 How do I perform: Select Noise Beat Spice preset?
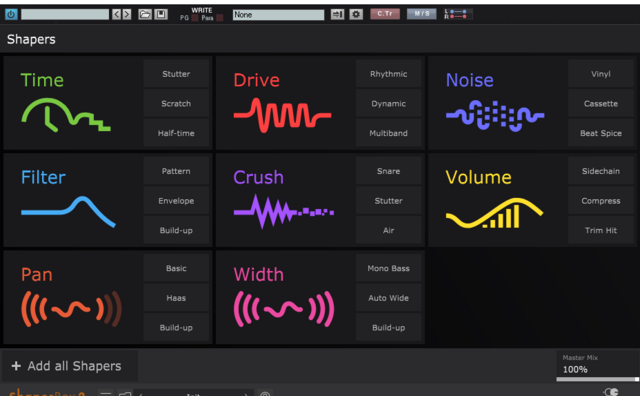601,133
